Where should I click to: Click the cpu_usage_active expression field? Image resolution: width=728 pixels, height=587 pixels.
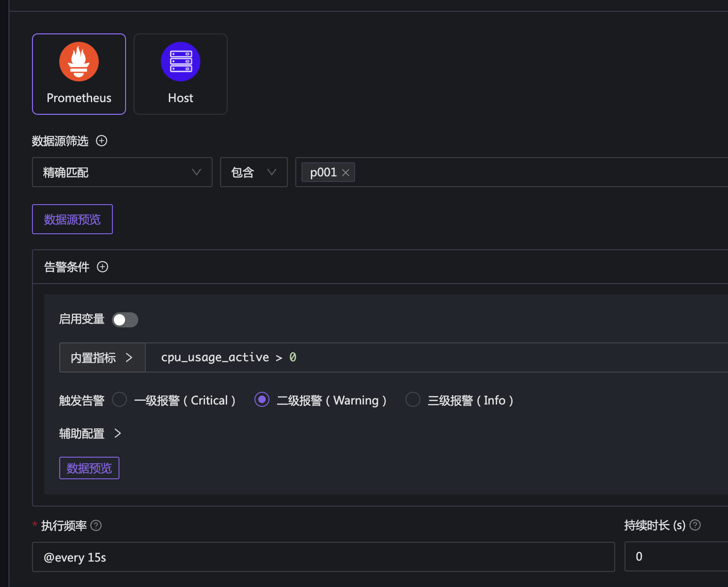[x=423, y=357]
